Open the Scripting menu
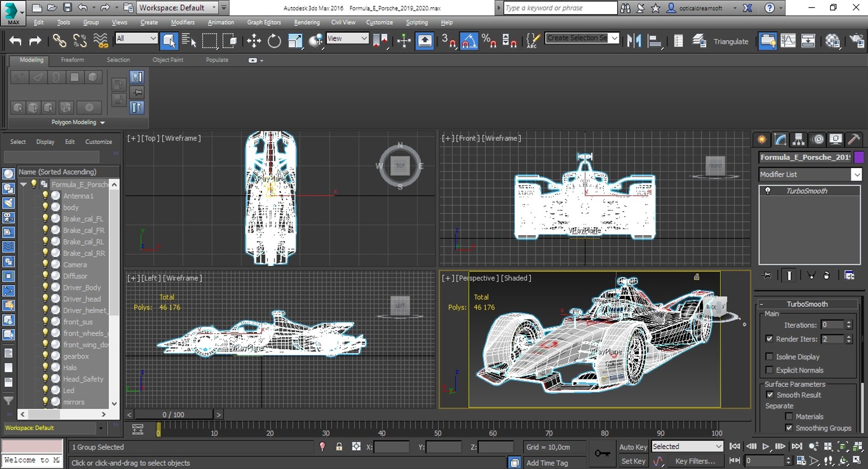Viewport: 868px width, 469px height. pos(416,22)
